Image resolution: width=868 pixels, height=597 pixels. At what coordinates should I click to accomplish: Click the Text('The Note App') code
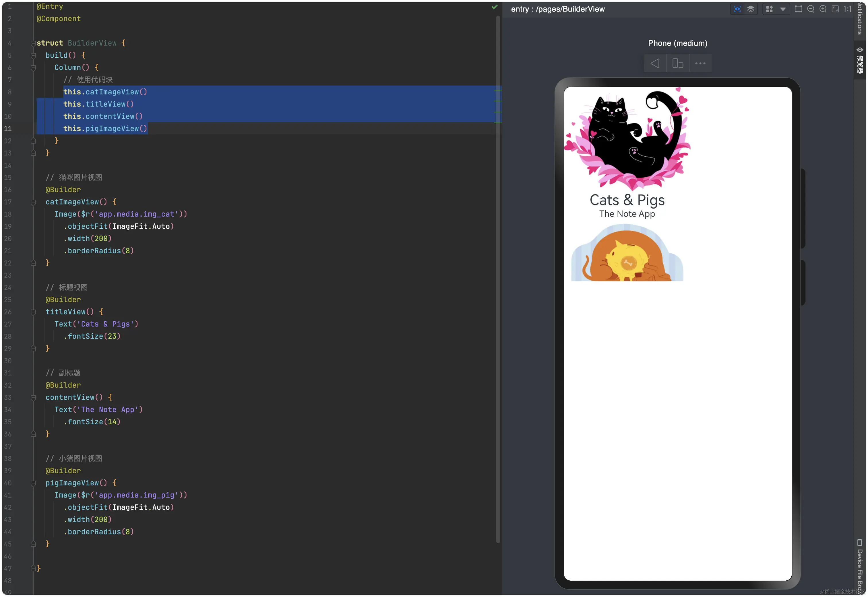coord(98,410)
